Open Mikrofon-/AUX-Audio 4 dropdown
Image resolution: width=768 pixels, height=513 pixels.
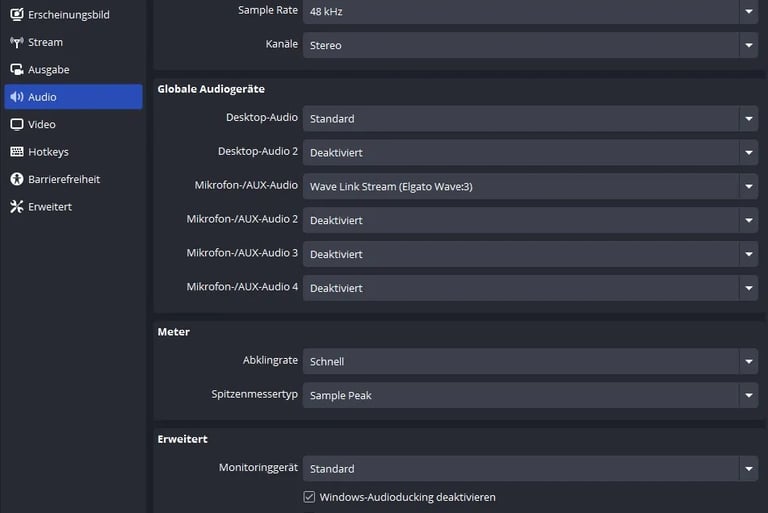pos(530,288)
